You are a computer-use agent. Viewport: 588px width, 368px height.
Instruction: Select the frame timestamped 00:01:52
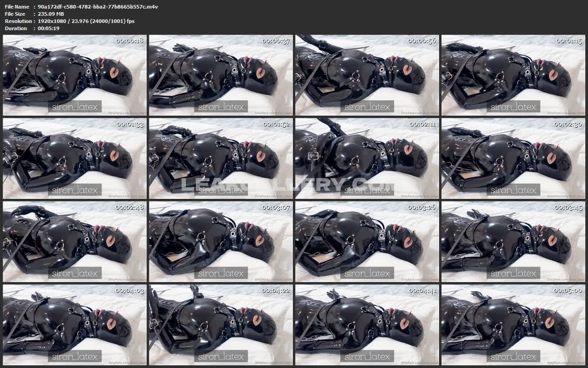221,158
